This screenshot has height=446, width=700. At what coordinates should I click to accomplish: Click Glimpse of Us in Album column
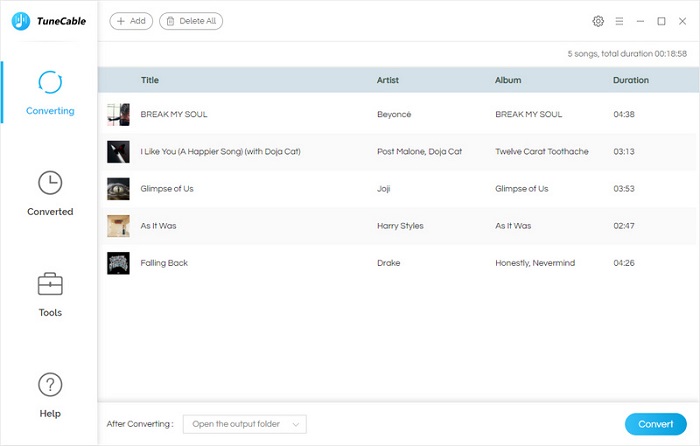click(521, 188)
